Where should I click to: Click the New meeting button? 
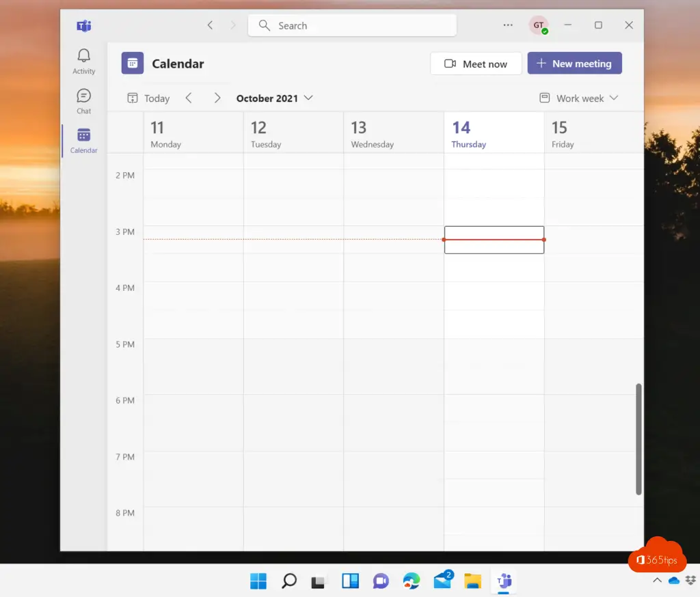point(574,64)
